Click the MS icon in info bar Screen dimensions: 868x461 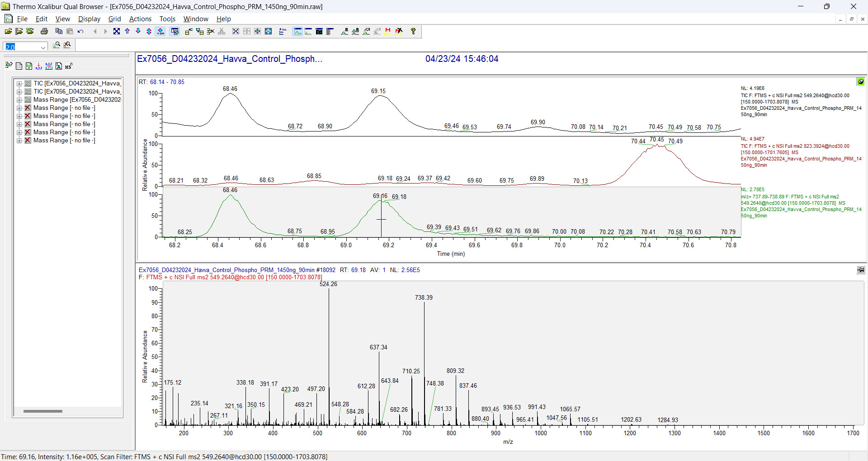coord(68,66)
